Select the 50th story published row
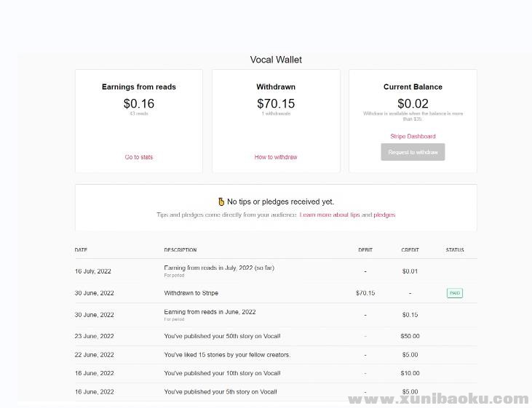532x408 pixels. click(x=222, y=337)
